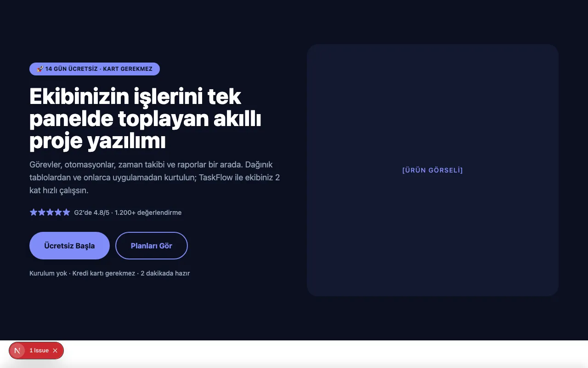Screen dimensions: 588x368
Task: Click the five-star rating icons
Action: click(50, 213)
